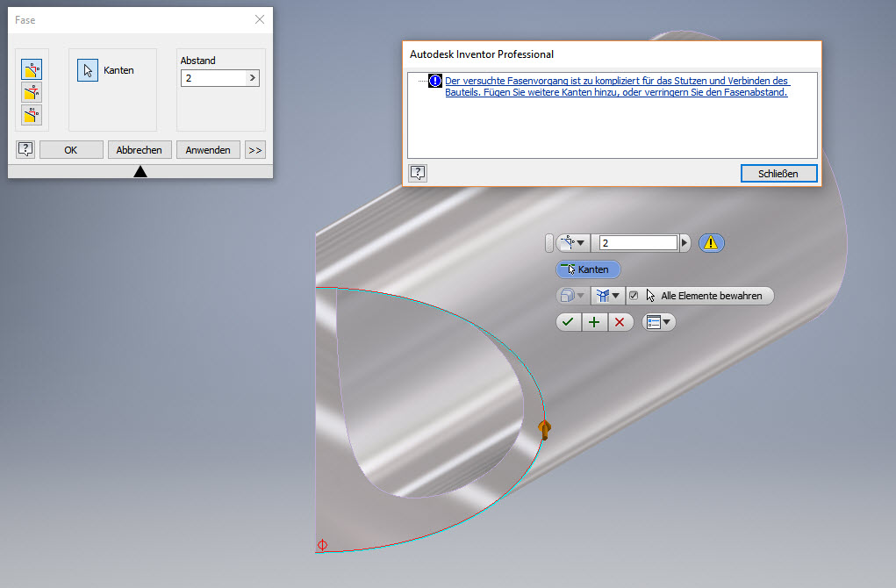Click the distance input in mini-toolbar
The height and width of the screenshot is (588, 896).
pyautogui.click(x=638, y=243)
